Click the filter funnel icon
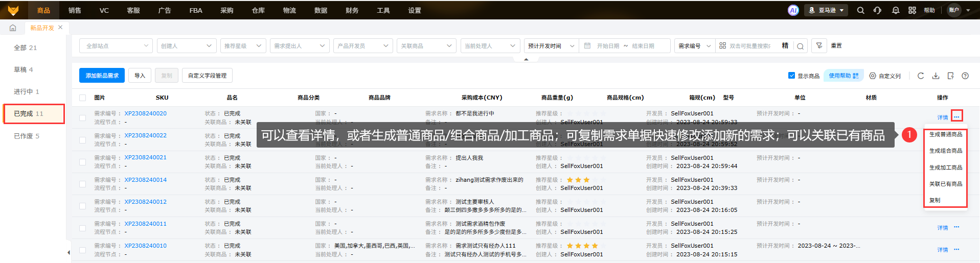Screen dimensions: 980x263 pos(819,45)
